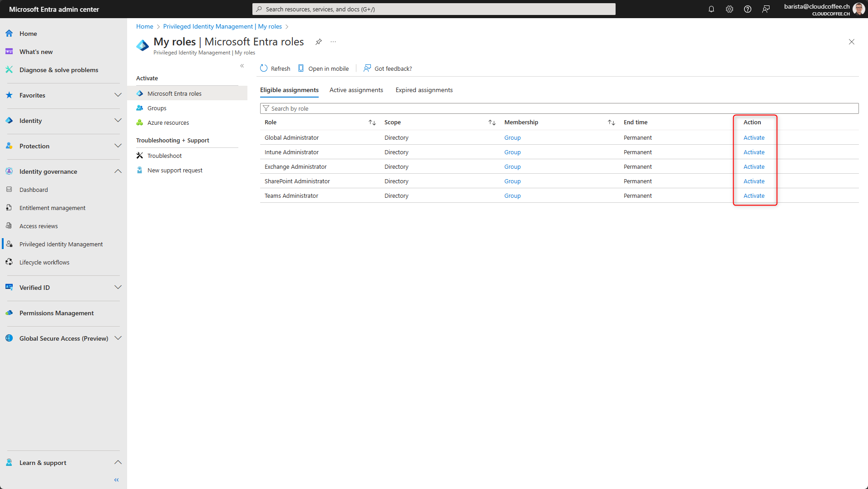Open the notifications bell icon
Image resolution: width=868 pixels, height=489 pixels.
(711, 9)
